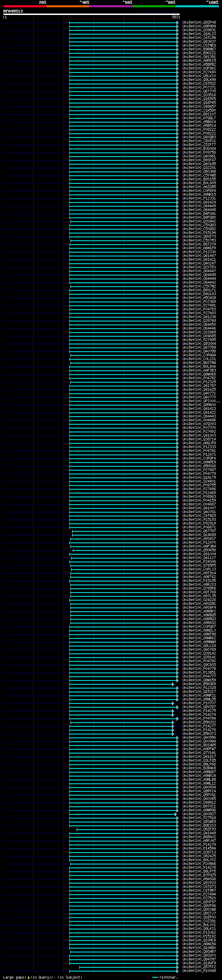
Task: Select the UniRef100_Q8LCZ4 label
Action: 199,646
